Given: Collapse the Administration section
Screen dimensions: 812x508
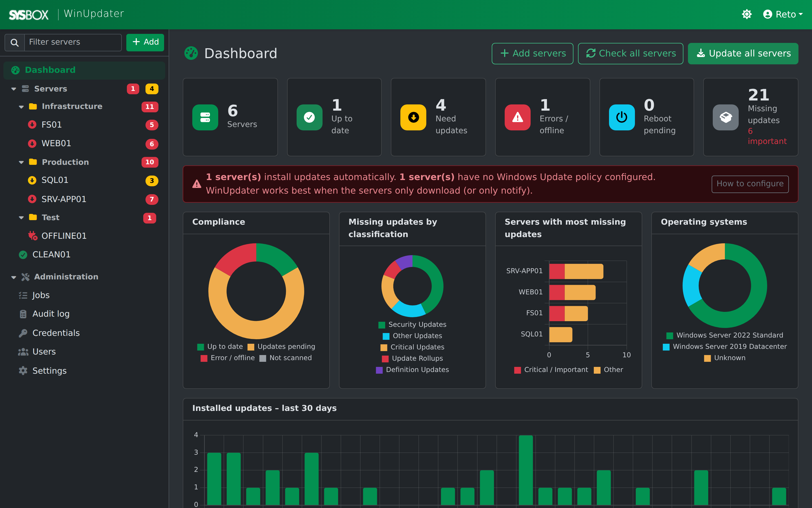Looking at the screenshot, I should (14, 277).
